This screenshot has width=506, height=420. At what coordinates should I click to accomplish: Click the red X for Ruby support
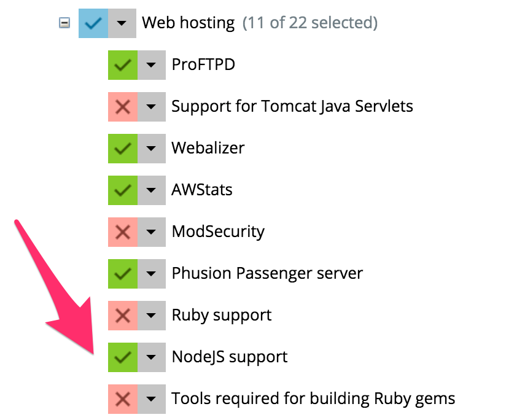[x=123, y=316]
